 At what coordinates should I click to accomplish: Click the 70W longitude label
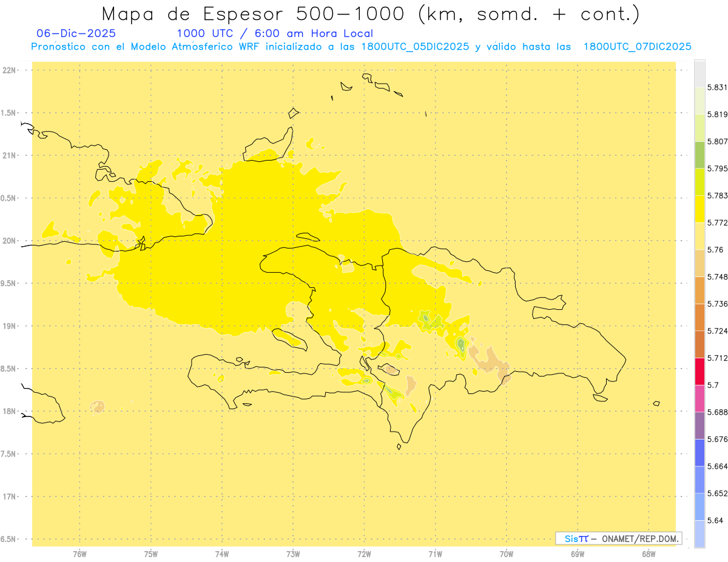[x=507, y=554]
